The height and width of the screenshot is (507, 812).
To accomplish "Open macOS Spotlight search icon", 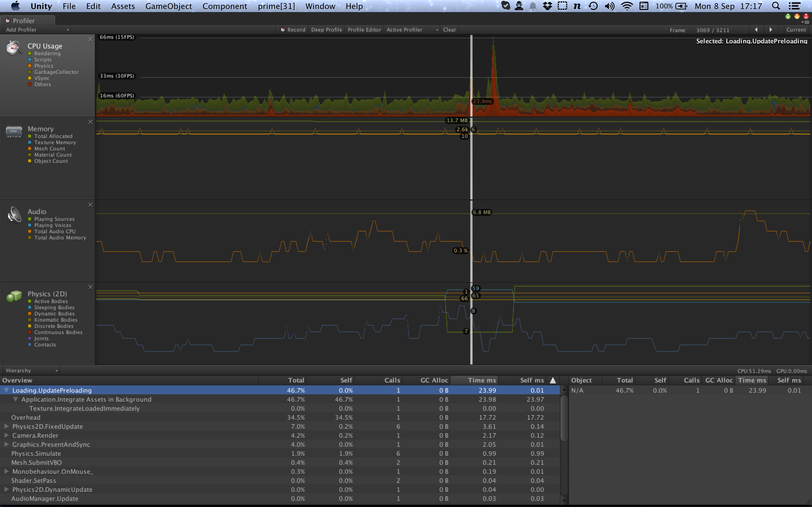I will click(776, 6).
